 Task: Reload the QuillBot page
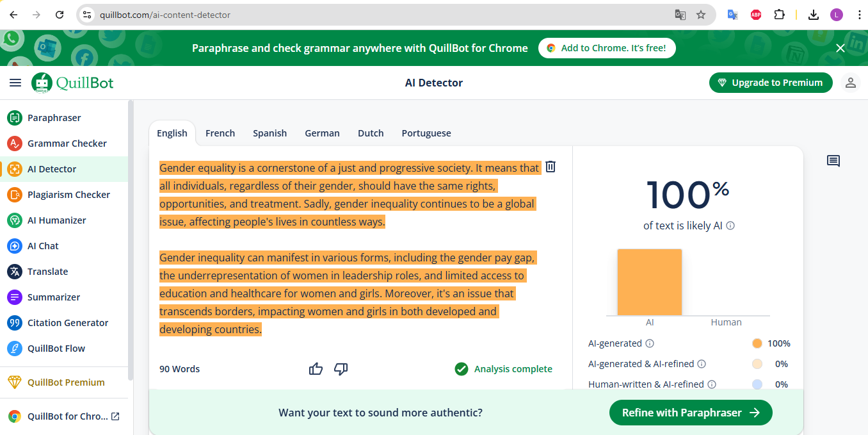60,15
